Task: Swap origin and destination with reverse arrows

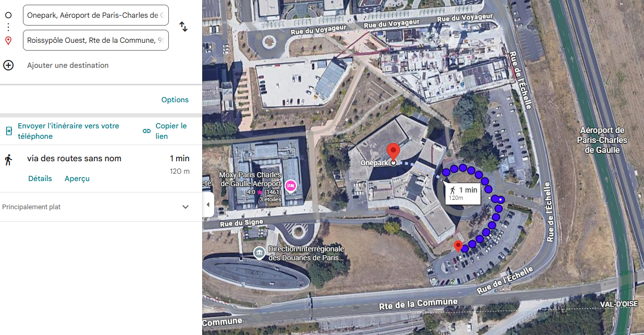Action: pyautogui.click(x=183, y=27)
